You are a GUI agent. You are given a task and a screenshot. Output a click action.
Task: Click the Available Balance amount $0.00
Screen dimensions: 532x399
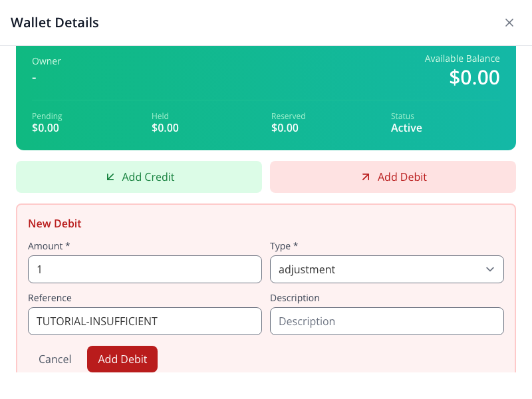point(474,77)
